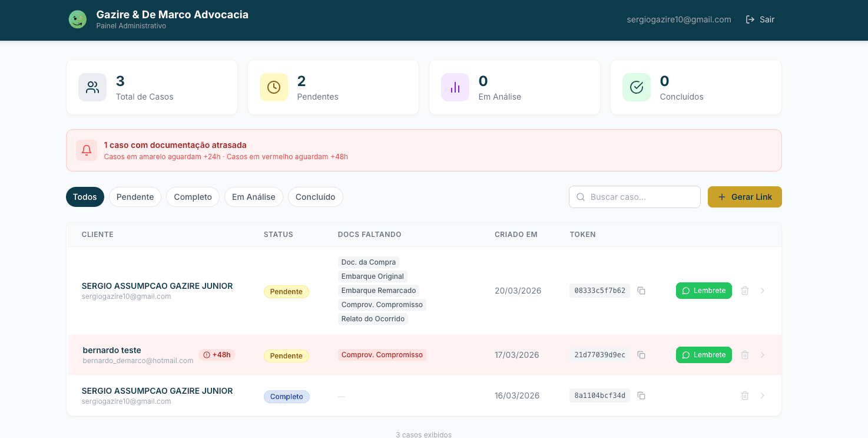Show cases under the Em Análise tab
868x438 pixels.
[x=254, y=197]
